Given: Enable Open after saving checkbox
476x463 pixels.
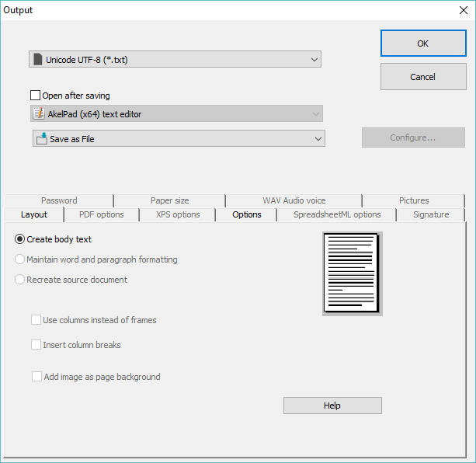Looking at the screenshot, I should (x=35, y=96).
